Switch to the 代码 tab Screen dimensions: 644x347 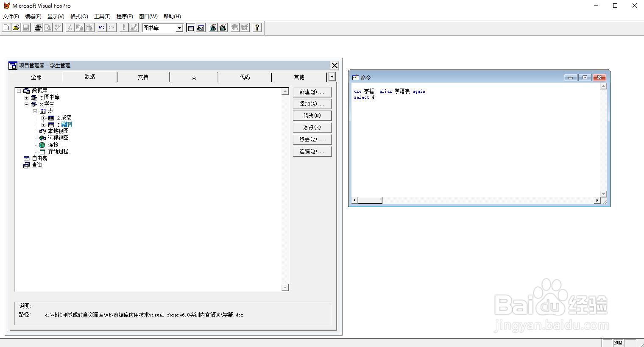tap(245, 77)
